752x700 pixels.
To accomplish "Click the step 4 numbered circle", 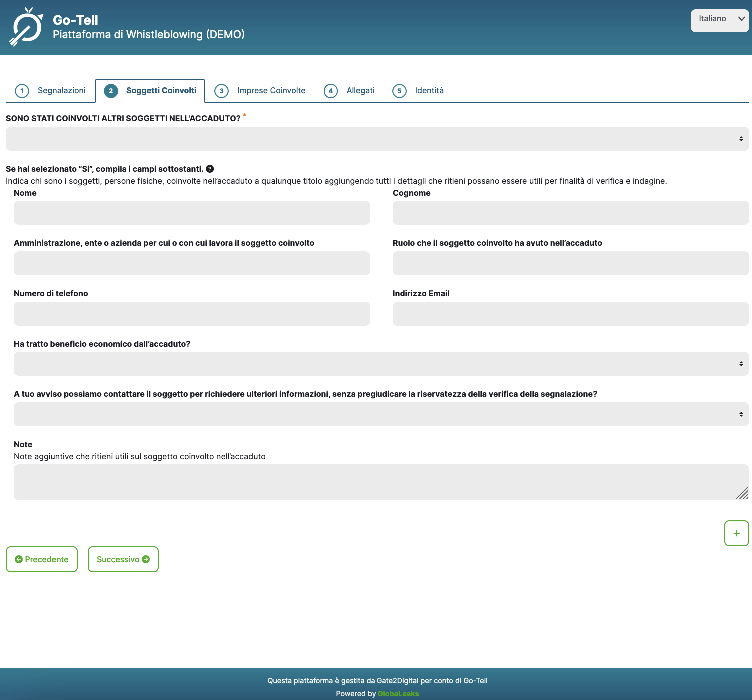I will [331, 91].
